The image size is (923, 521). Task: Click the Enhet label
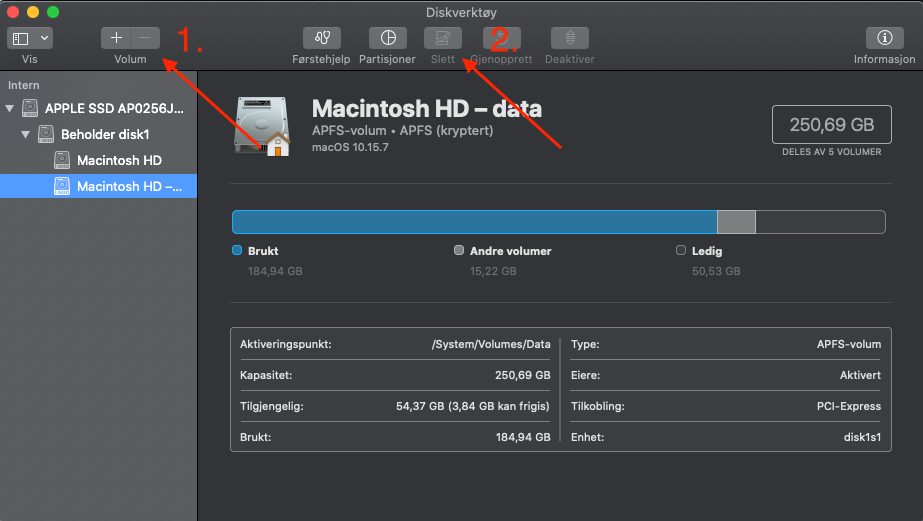(587, 437)
